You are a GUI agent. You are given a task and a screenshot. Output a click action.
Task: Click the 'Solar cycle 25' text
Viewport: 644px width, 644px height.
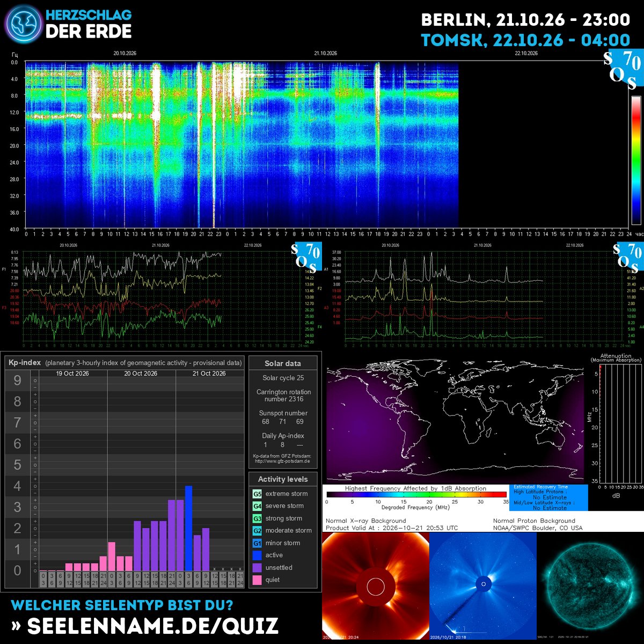283,378
